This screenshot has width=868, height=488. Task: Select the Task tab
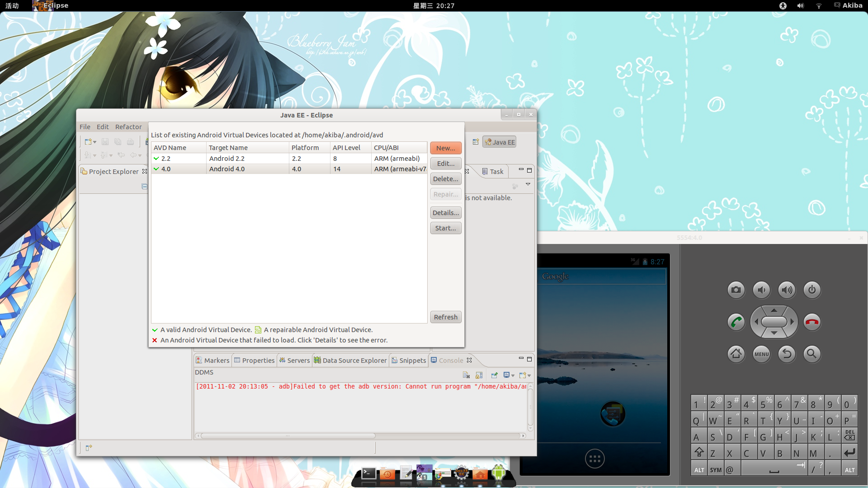(x=492, y=171)
